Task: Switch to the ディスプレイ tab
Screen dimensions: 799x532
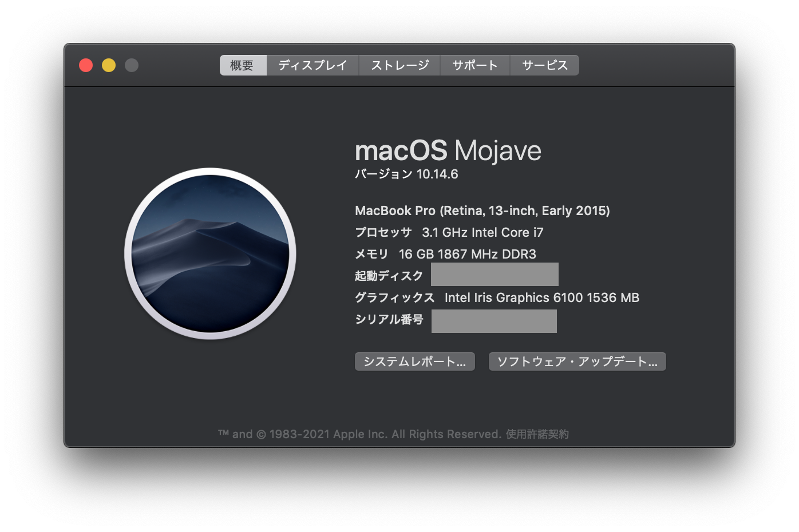Action: (x=313, y=65)
